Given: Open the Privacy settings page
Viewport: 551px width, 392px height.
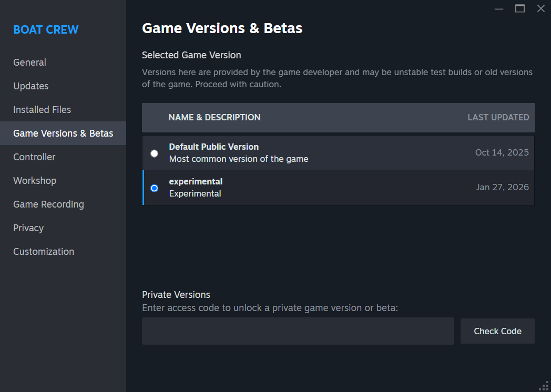Looking at the screenshot, I should click(x=28, y=228).
